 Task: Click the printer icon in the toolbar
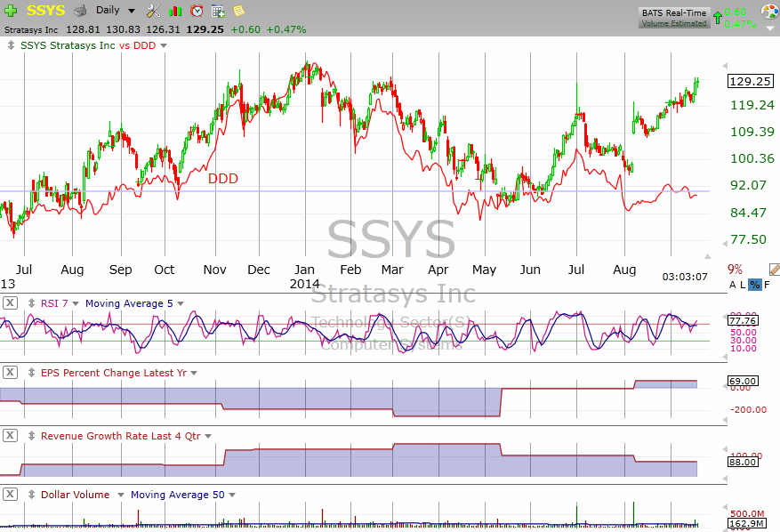tap(80, 11)
